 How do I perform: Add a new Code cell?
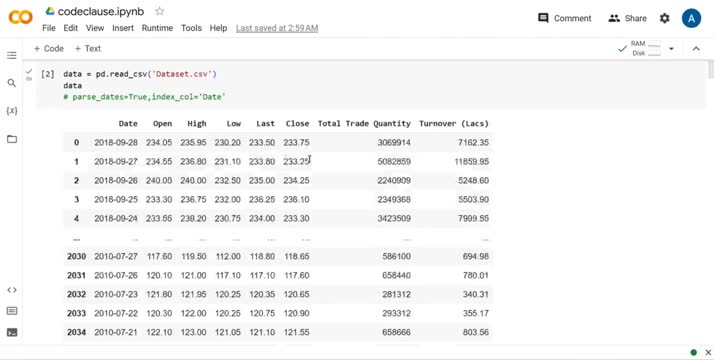coord(49,49)
